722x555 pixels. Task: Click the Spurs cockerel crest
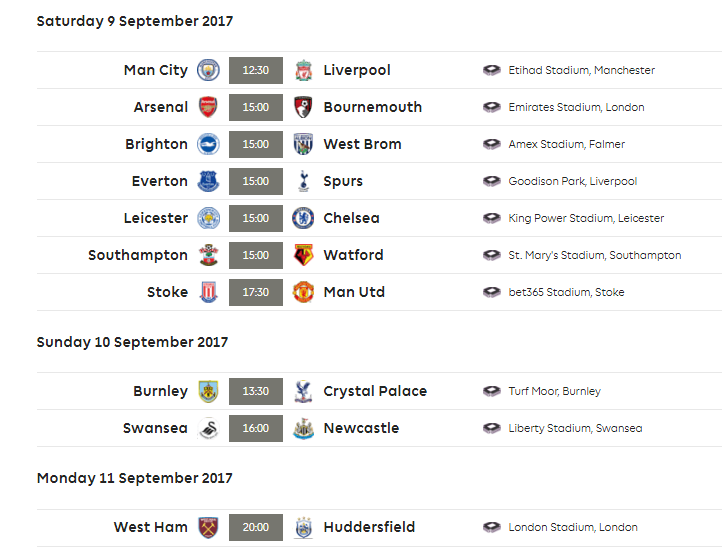[303, 181]
